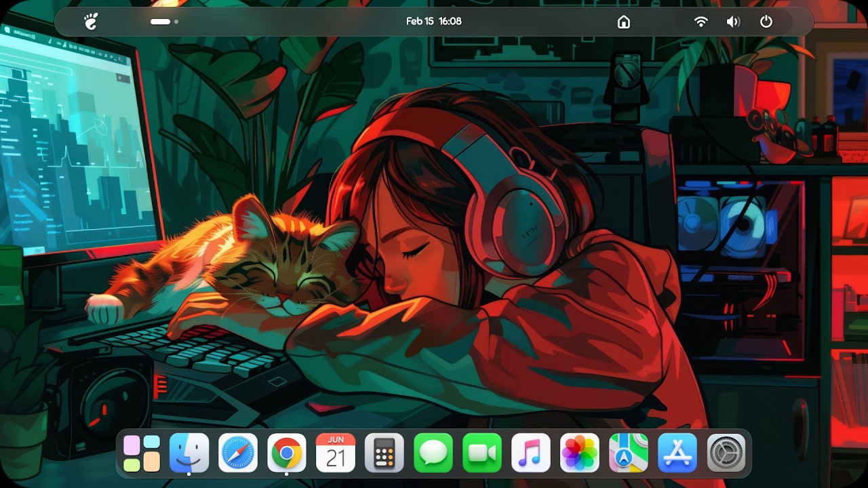Open Wi-Fi network status icon
The width and height of the screenshot is (868, 488).
(701, 22)
